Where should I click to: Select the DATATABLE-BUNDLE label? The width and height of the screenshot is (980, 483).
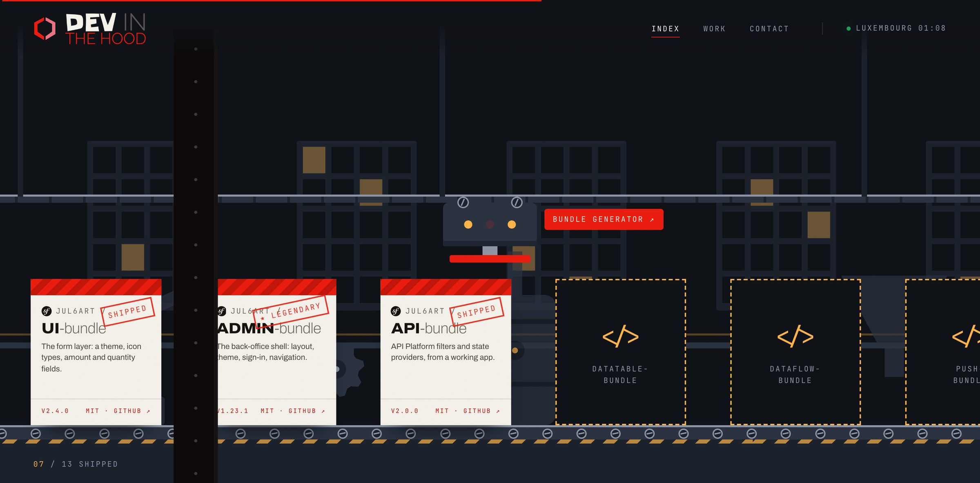pos(620,374)
